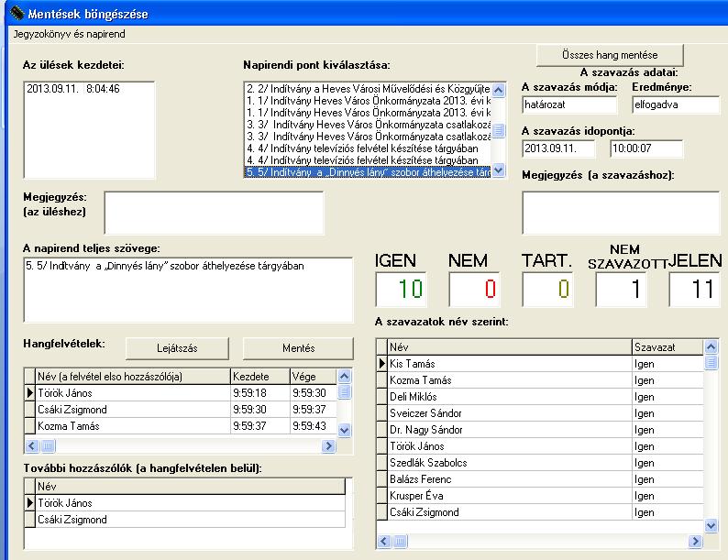Click the voting date field 2013.09.11.
This screenshot has height=560, width=728.
[558, 148]
